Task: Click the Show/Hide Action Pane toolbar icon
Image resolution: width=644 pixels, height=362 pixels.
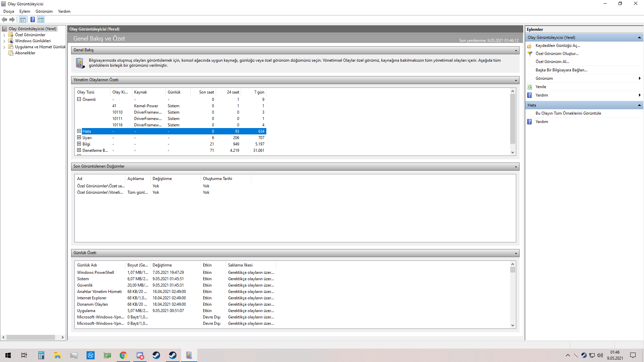Action: click(x=41, y=19)
